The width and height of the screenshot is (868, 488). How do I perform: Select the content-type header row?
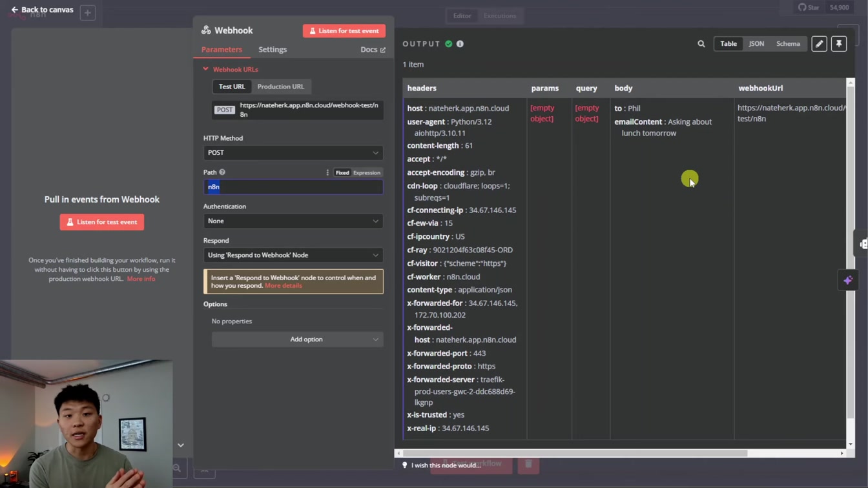(459, 290)
